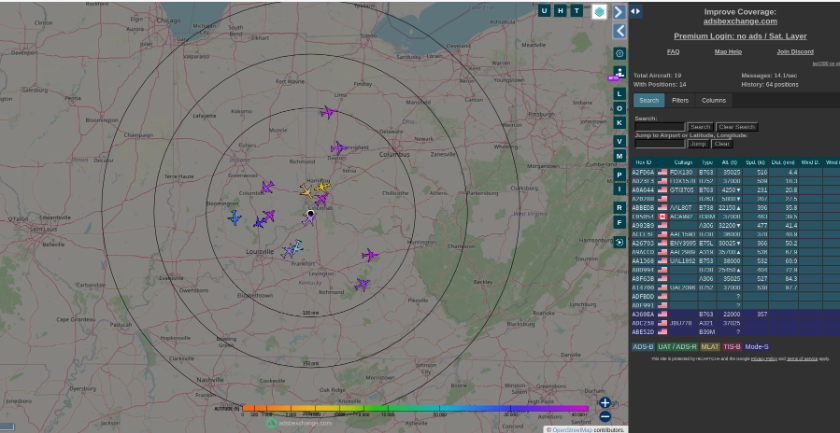The height and width of the screenshot is (433, 840).
Task: Collapse sidebar with left chevron button
Action: click(619, 31)
